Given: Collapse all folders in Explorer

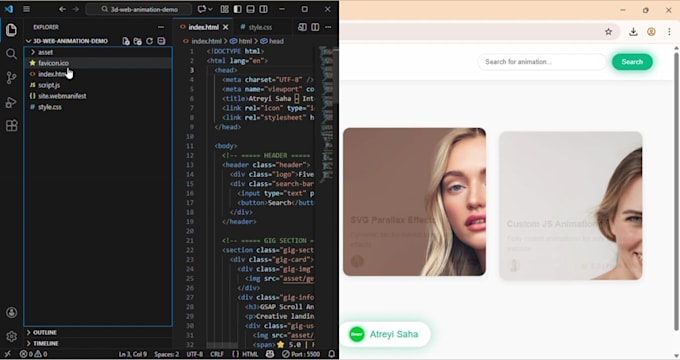Looking at the screenshot, I should 161,41.
